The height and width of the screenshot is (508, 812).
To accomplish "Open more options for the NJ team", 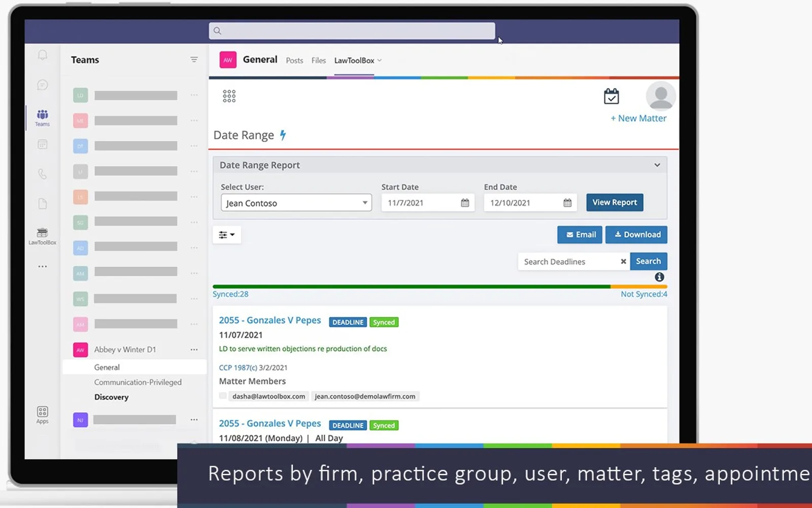I will point(194,420).
